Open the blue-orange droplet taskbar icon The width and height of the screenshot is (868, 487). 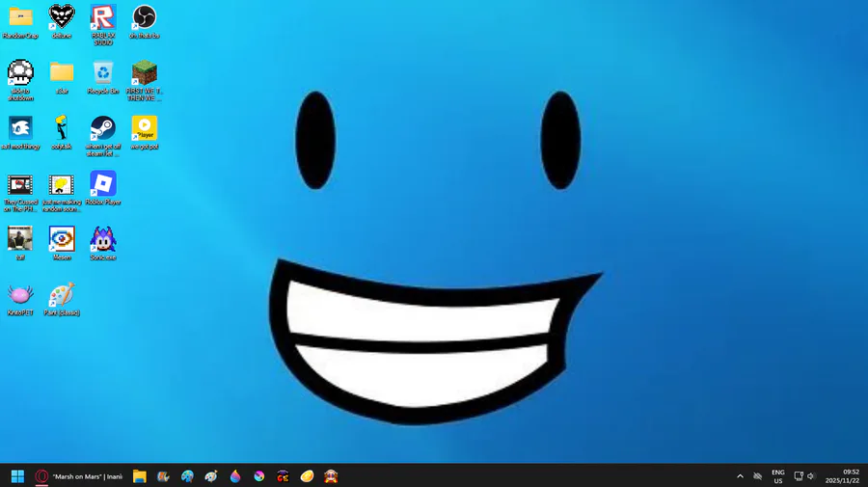(235, 476)
